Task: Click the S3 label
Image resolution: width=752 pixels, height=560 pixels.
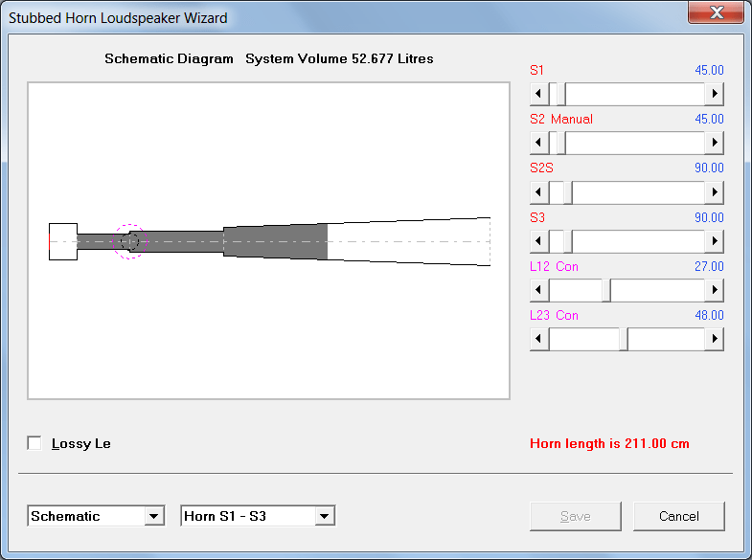Action: coord(537,217)
